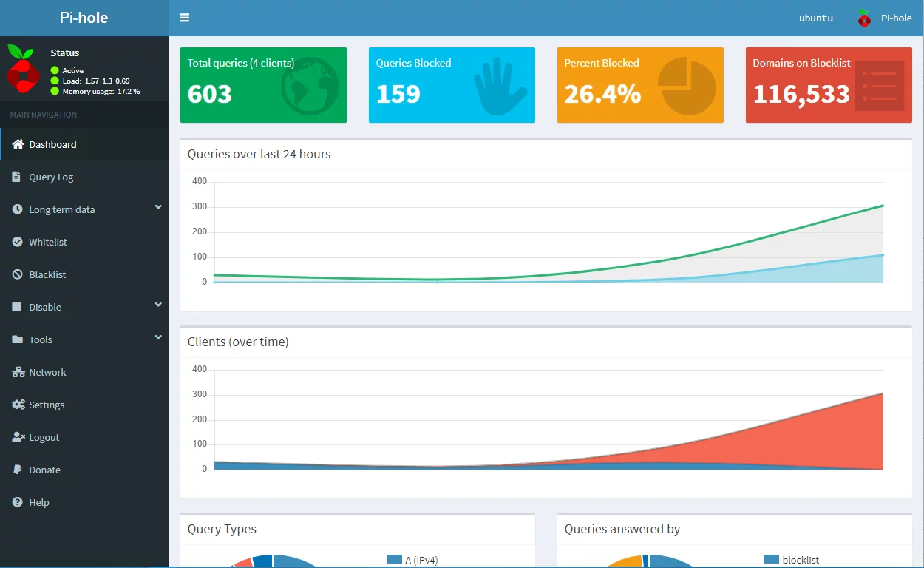Expand the Long term data submenu
Screen dimensions: 924x568
coord(158,209)
